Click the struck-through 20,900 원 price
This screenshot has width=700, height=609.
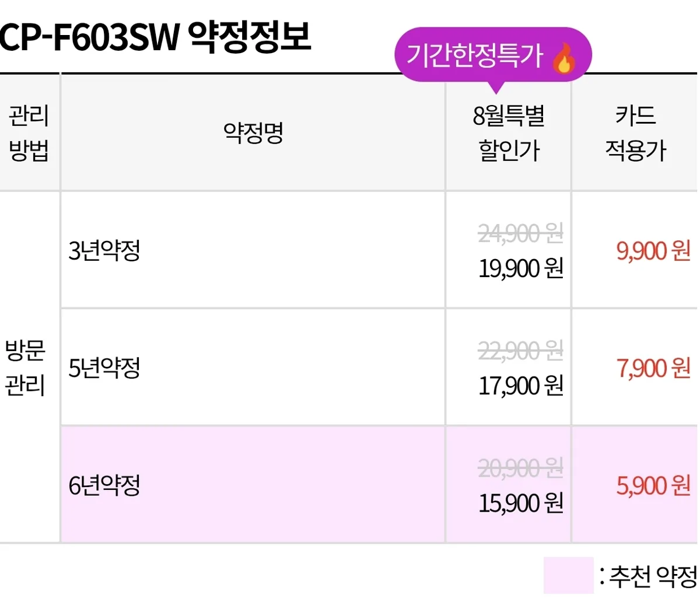[521, 468]
